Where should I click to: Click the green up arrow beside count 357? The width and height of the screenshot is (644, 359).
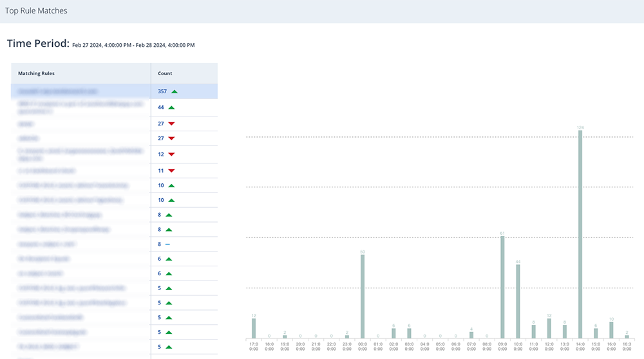click(175, 91)
